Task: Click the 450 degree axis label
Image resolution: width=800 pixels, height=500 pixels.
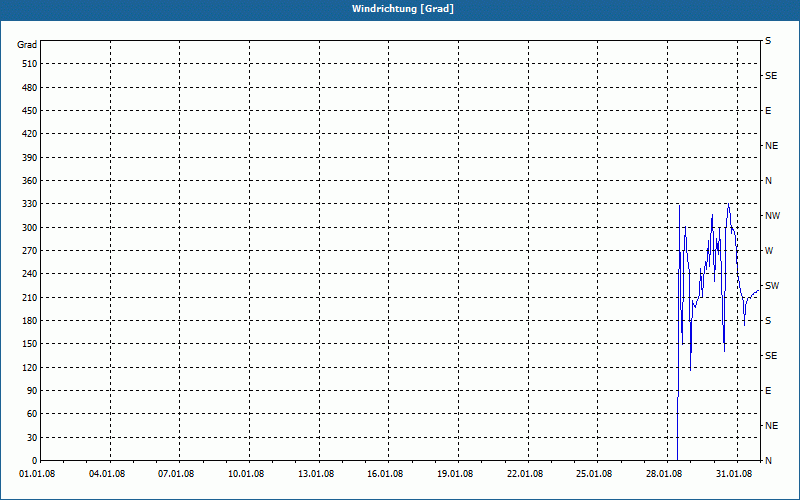Action: click(x=30, y=111)
